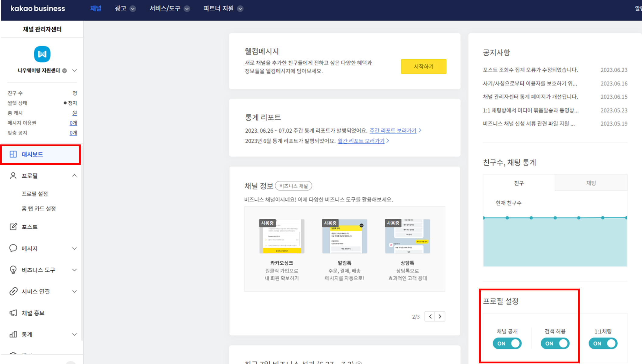
Task: Click the kakao business logo
Action: click(38, 9)
